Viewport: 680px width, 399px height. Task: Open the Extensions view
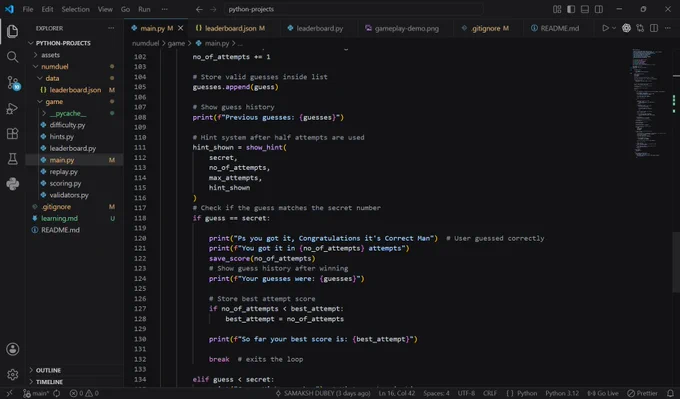pos(13,134)
